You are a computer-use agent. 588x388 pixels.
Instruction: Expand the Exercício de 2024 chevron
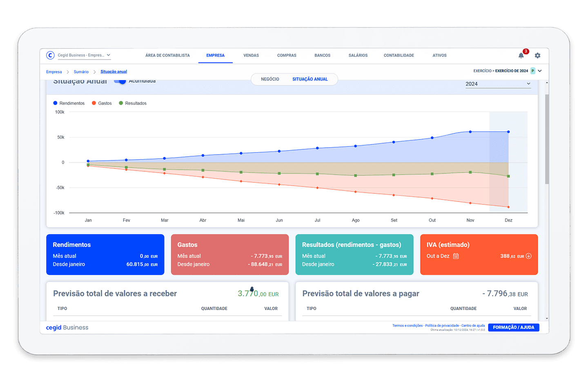tap(540, 71)
